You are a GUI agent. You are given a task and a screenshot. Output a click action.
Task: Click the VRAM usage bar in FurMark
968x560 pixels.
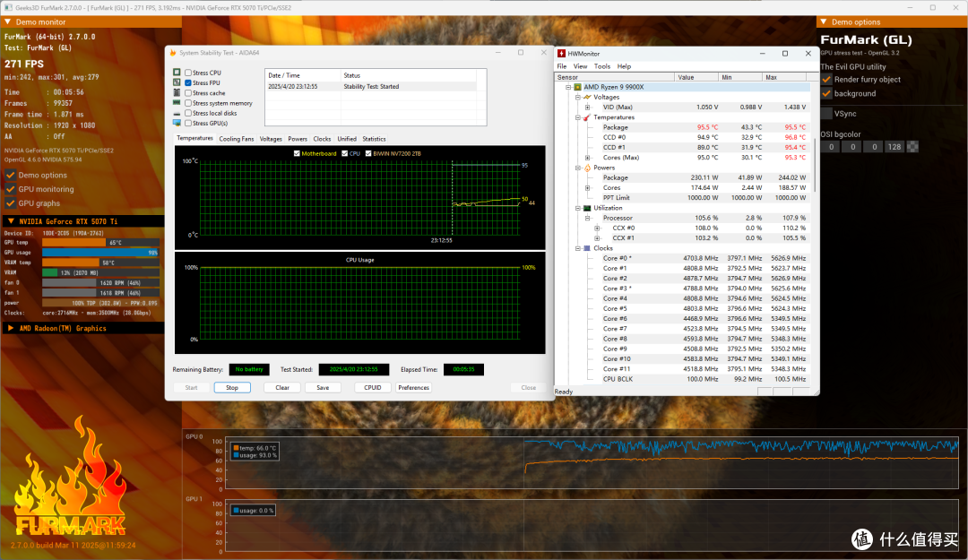[x=100, y=272]
